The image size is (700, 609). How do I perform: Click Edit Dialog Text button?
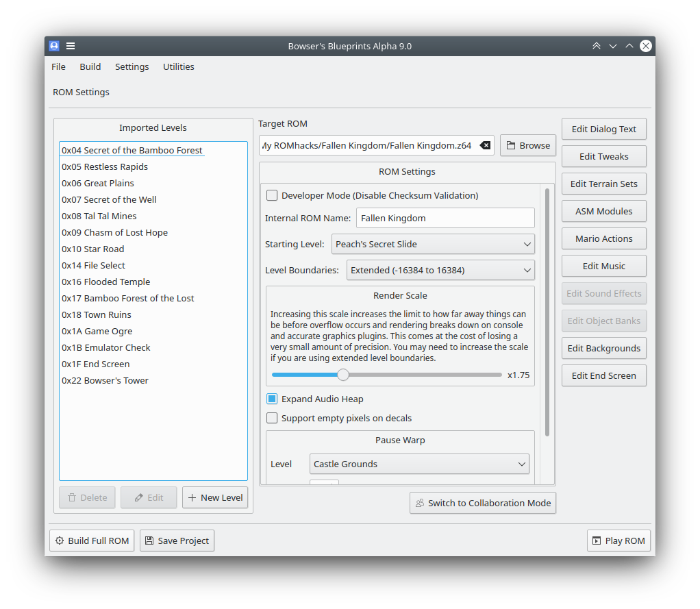604,129
